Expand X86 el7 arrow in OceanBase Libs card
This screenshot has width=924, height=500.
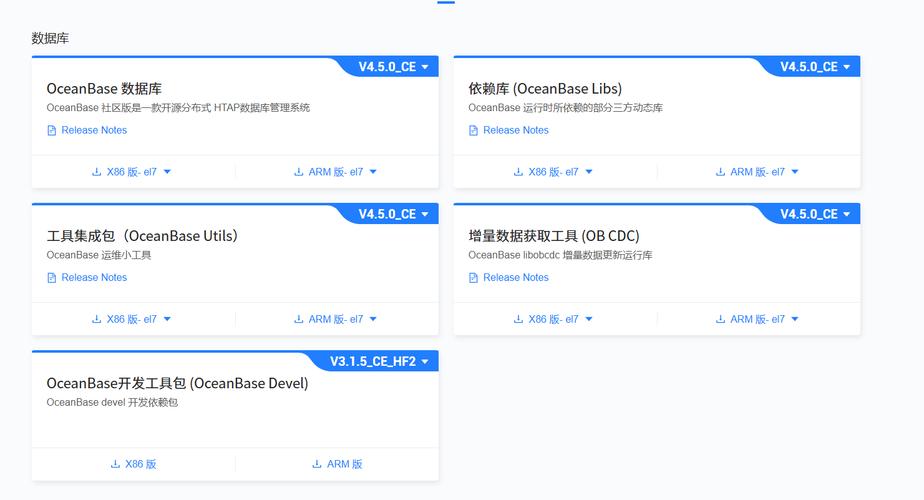coord(589,172)
